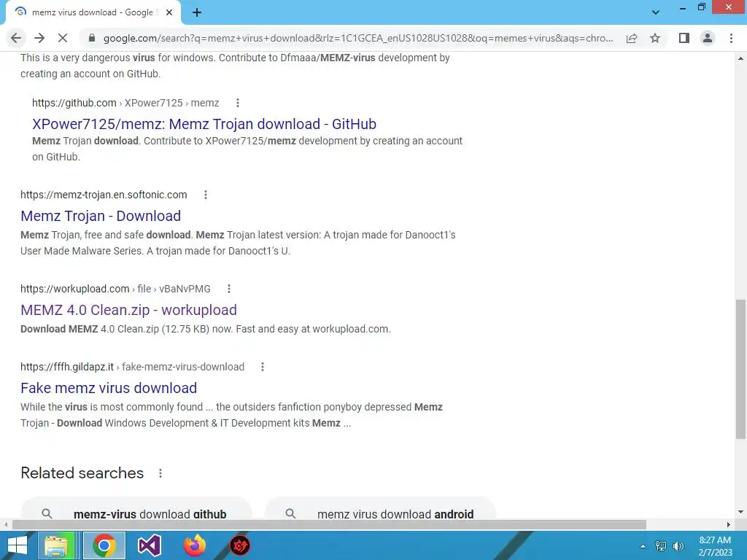Open options for XPower7125 GitHub result
This screenshot has height=560, width=747.
238,103
